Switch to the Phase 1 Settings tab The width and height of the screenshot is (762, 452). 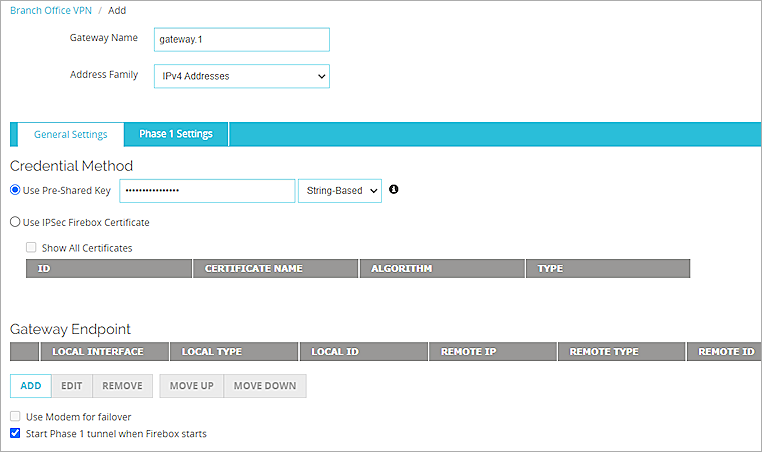(175, 134)
